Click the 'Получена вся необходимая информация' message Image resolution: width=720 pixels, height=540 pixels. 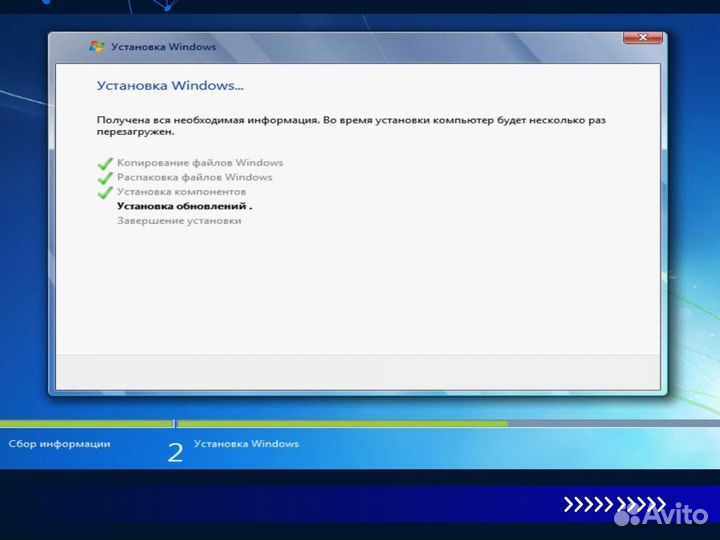coord(351,125)
